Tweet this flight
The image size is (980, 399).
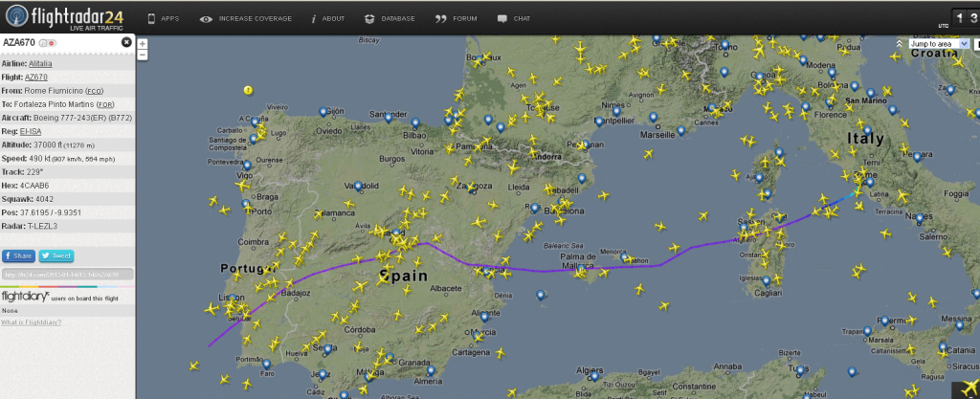point(56,256)
